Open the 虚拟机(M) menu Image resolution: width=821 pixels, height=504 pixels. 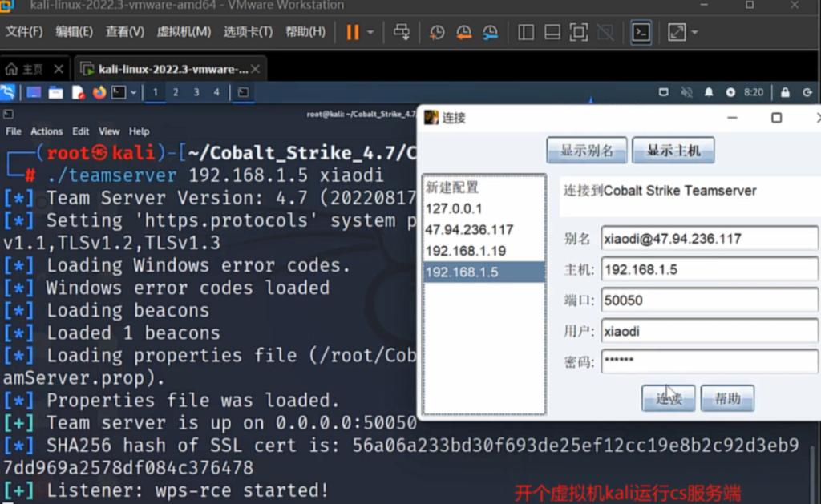184,32
